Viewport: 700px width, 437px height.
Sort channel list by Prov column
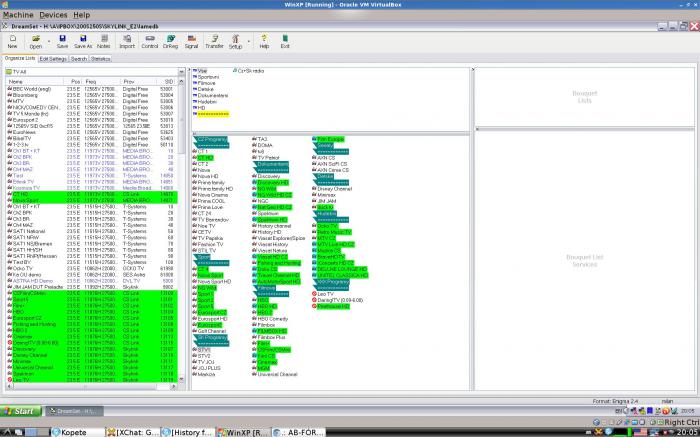pos(139,82)
